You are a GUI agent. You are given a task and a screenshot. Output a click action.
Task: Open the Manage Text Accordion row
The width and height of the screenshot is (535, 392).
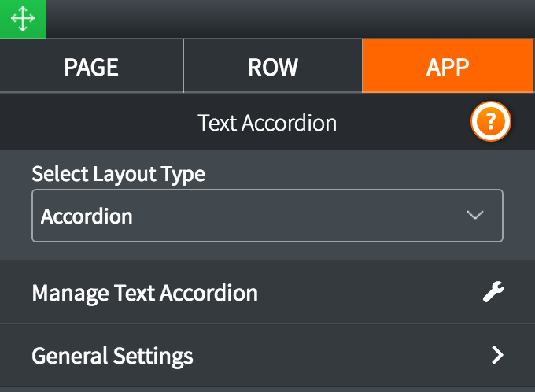click(x=267, y=292)
